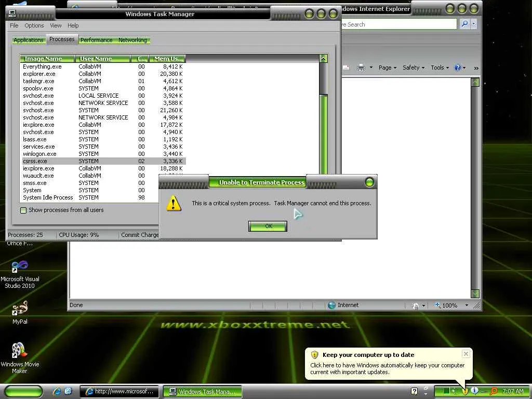The width and height of the screenshot is (532, 399).
Task: Open the Page dropdown menu in IE
Action: tap(387, 68)
